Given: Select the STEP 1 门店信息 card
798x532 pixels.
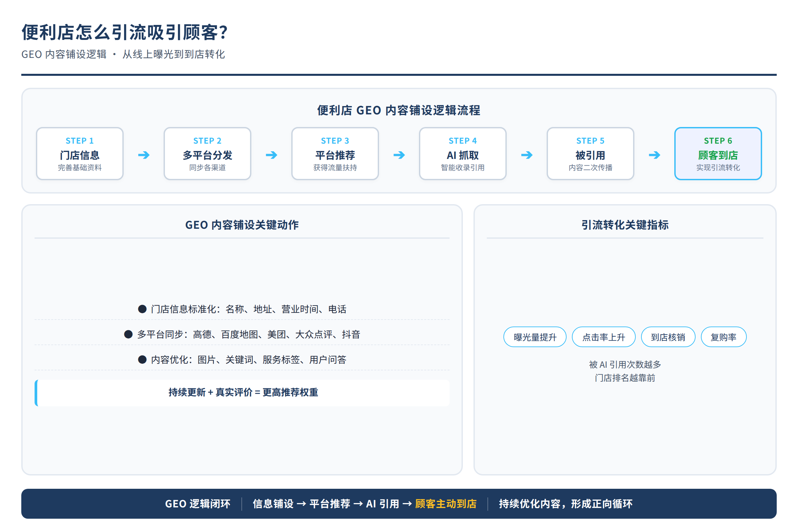Looking at the screenshot, I should (x=80, y=154).
